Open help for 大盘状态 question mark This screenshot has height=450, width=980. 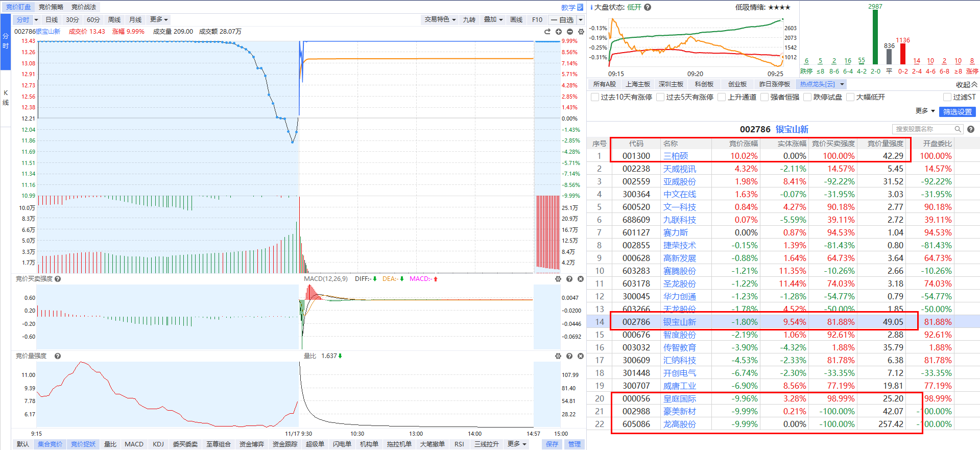[x=648, y=7]
